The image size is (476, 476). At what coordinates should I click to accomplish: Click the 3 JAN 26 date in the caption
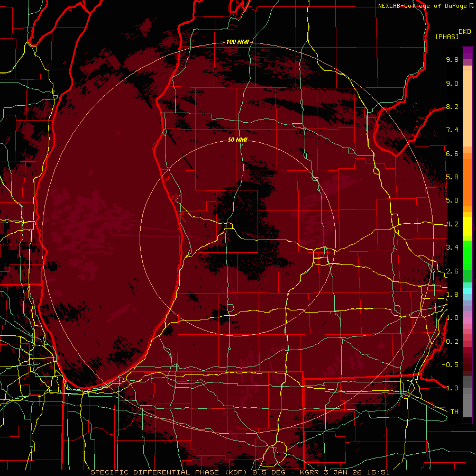point(344,472)
